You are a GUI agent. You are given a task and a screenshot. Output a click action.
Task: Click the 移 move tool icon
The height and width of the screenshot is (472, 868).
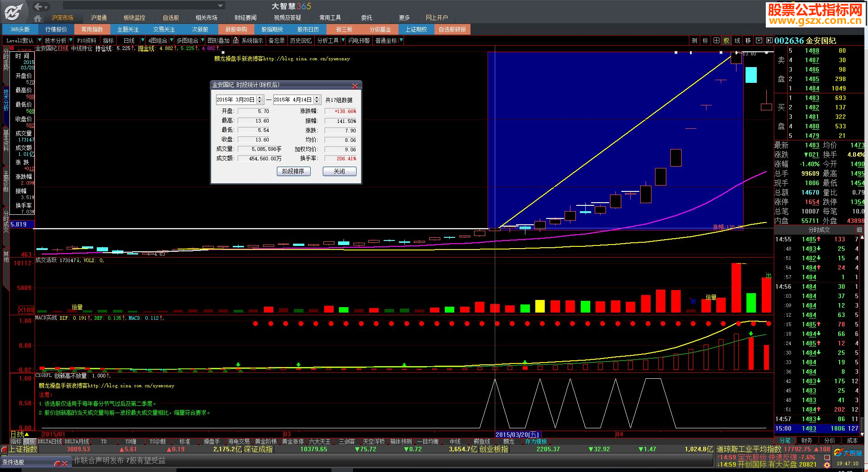(748, 41)
